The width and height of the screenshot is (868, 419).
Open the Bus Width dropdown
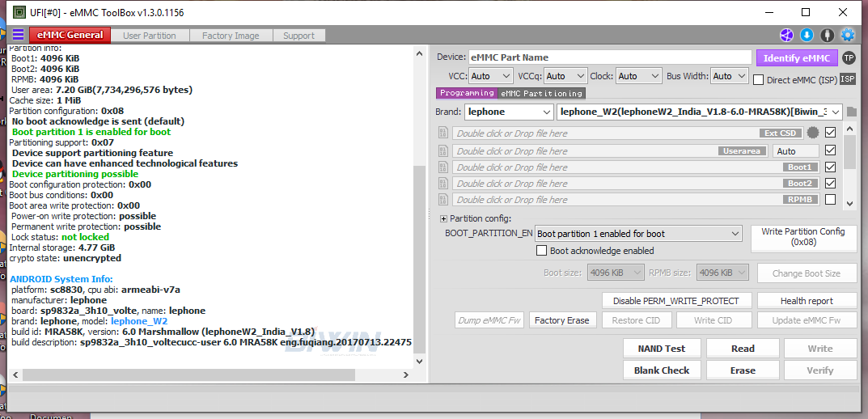click(730, 76)
